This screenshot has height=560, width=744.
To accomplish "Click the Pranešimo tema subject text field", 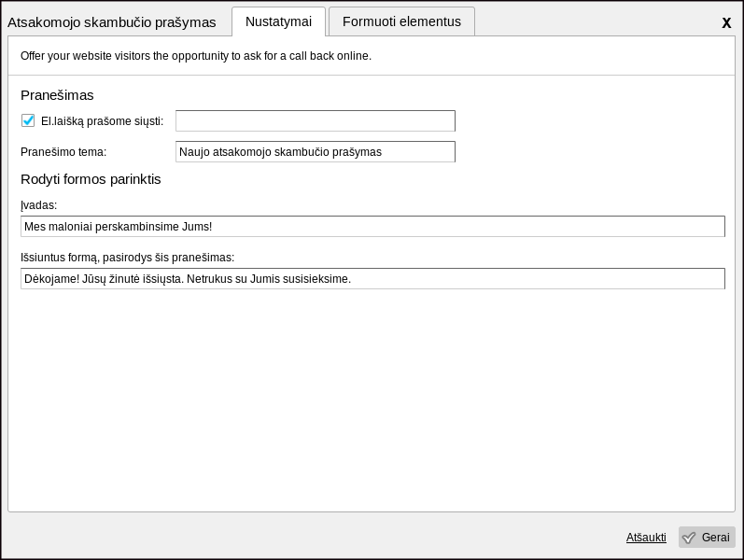I will [315, 152].
